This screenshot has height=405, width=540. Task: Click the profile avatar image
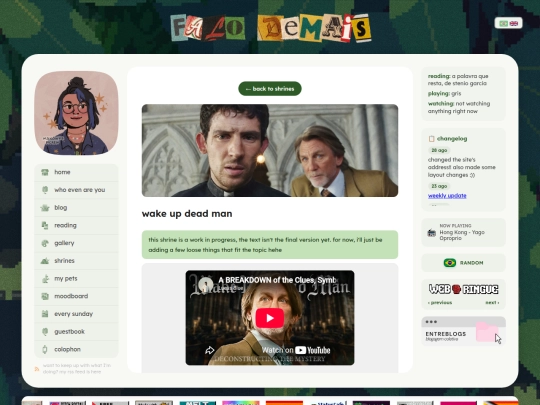pos(76,113)
